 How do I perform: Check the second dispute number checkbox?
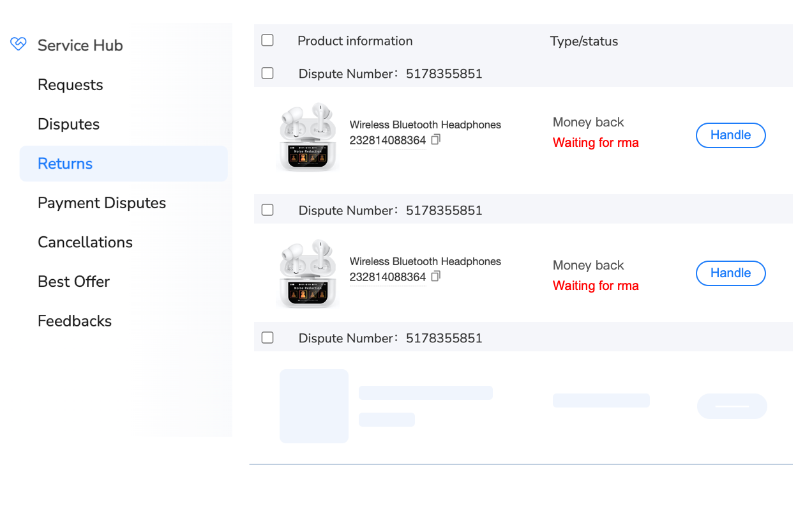(267, 210)
